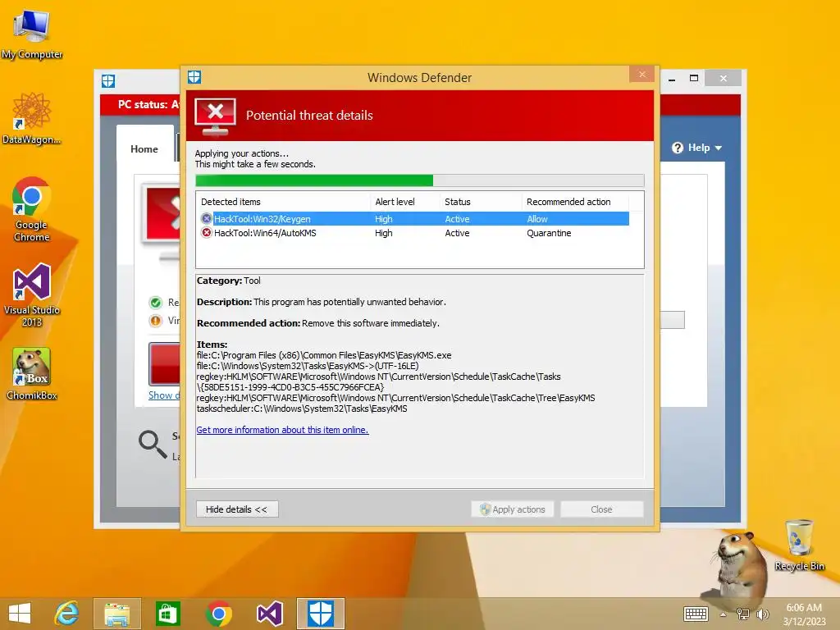This screenshot has height=630, width=840.
Task: Select the HackTool:Win64/AutoKMS row
Action: pyautogui.click(x=413, y=232)
